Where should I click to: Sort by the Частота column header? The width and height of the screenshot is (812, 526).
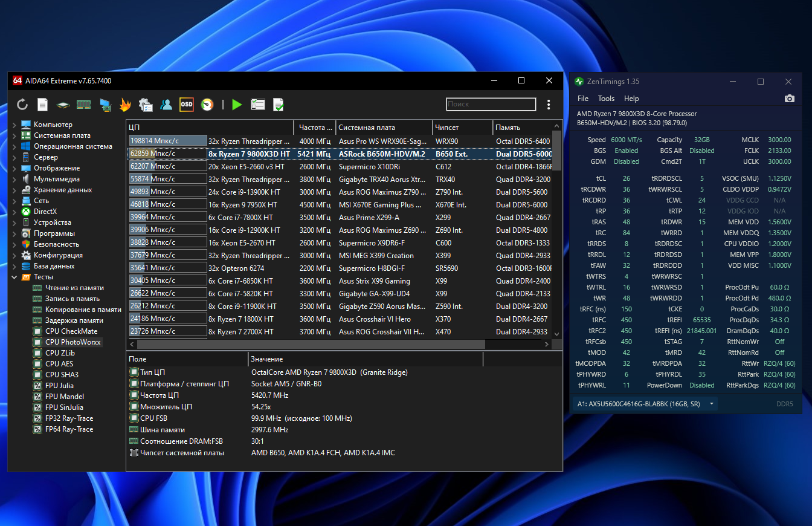(315, 128)
